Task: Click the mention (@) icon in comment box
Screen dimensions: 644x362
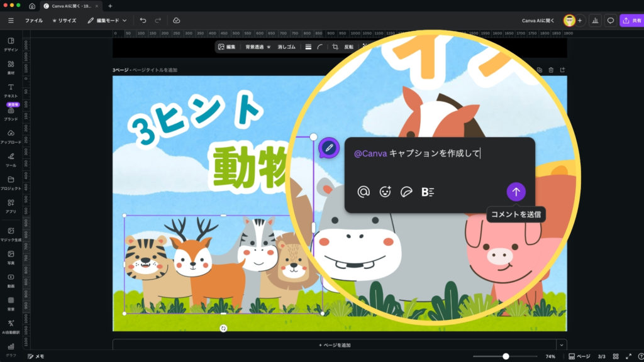Action: pyautogui.click(x=363, y=192)
